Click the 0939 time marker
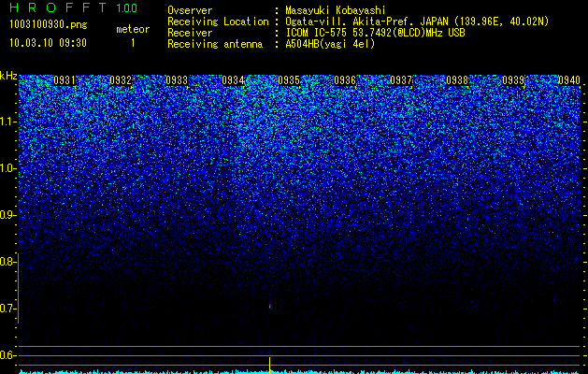Viewport: 588px width, 374px height. [x=513, y=80]
